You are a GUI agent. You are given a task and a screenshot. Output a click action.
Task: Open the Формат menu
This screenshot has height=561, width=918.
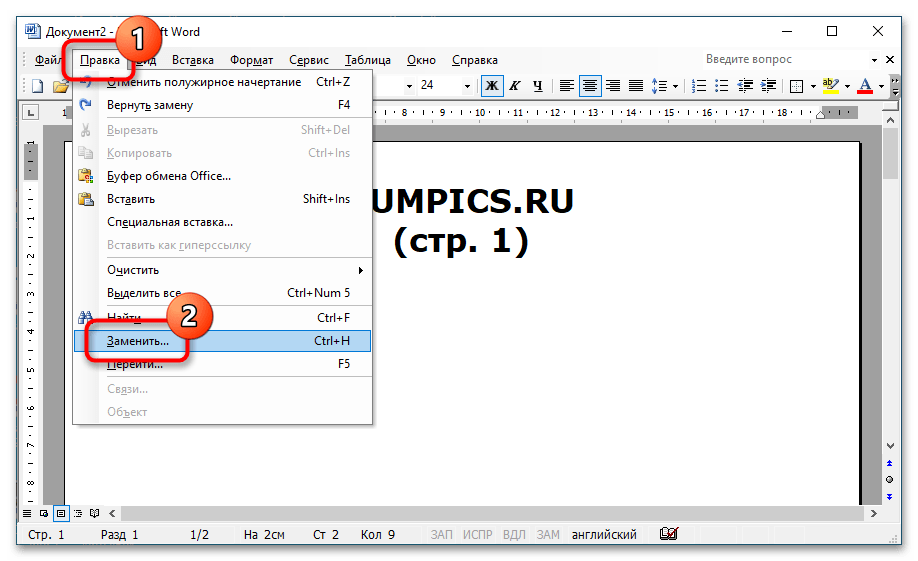coord(251,60)
